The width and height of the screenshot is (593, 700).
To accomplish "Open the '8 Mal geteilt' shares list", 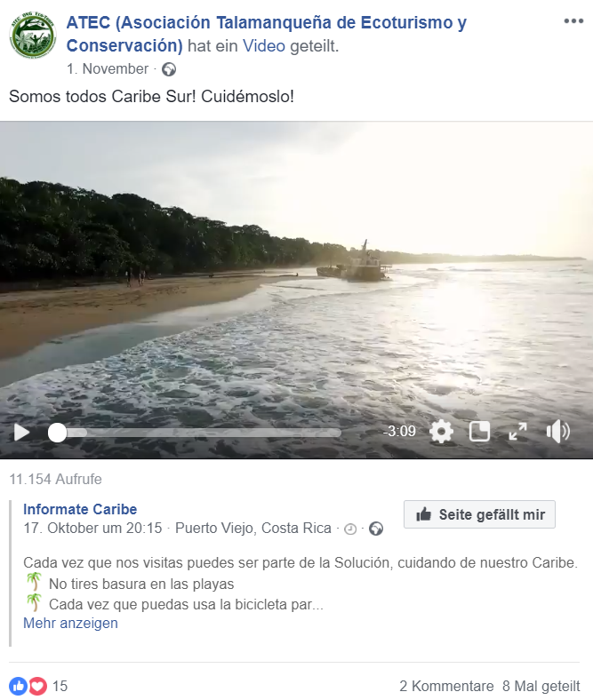I will (x=541, y=686).
